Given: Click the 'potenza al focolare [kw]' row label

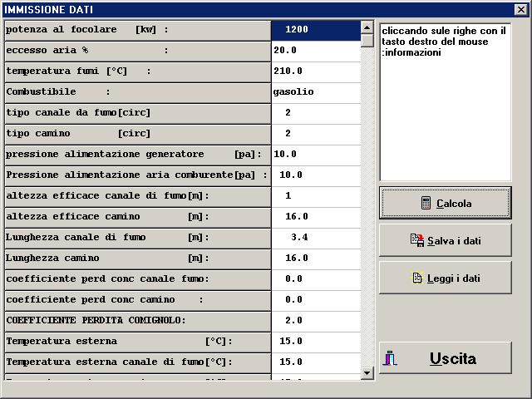Looking at the screenshot, I should pyautogui.click(x=138, y=31).
